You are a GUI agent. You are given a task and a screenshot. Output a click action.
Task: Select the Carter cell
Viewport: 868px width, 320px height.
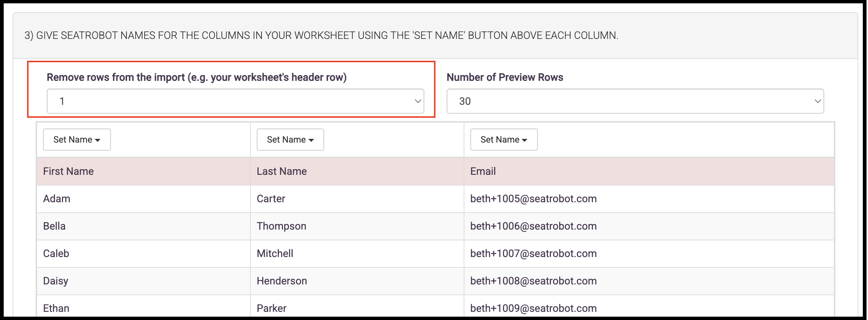coord(357,199)
